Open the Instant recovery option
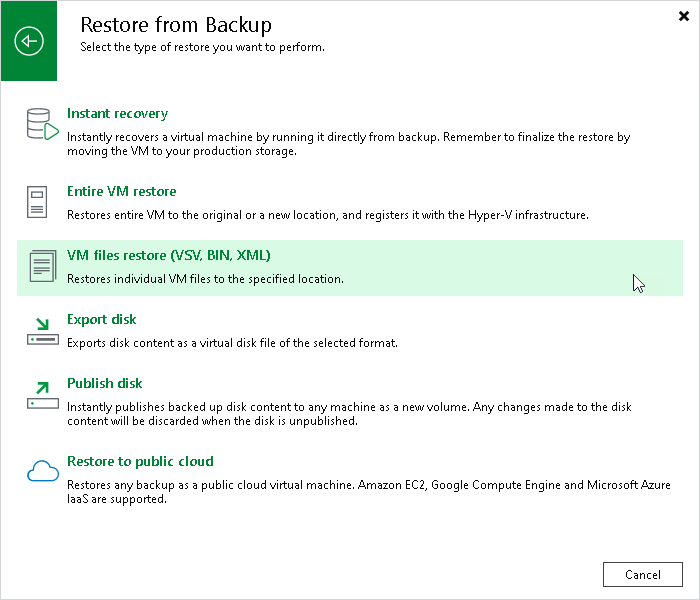 click(x=117, y=113)
